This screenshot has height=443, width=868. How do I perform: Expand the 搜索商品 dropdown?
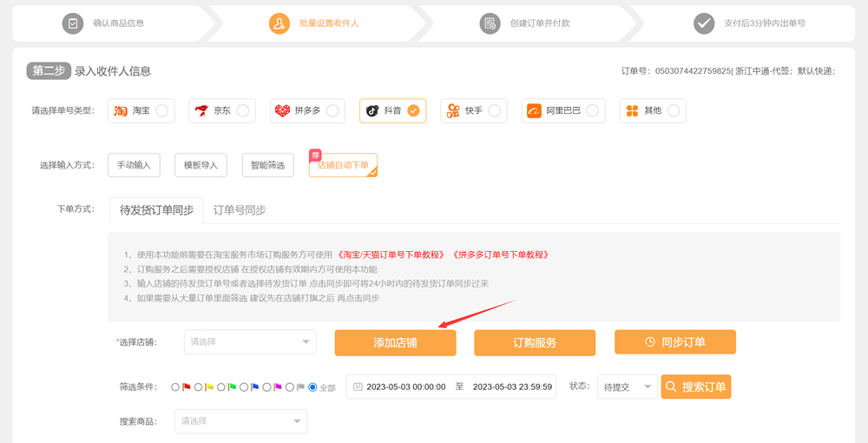240,421
